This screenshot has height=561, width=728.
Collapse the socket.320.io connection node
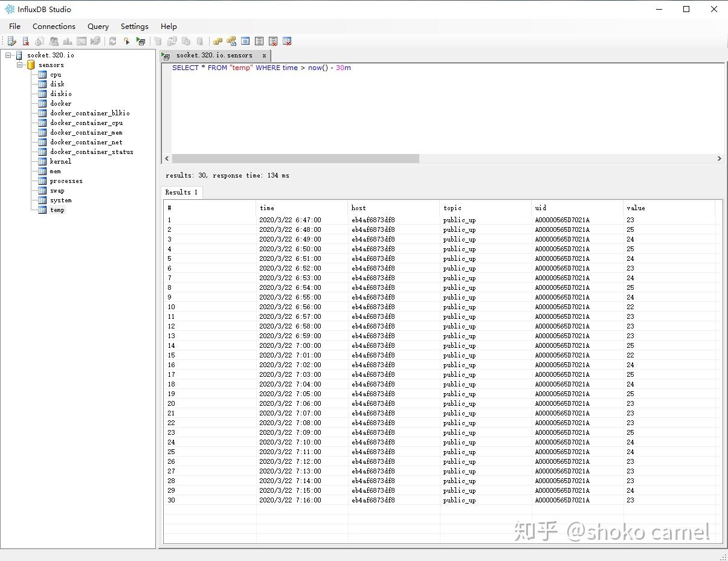(8, 55)
